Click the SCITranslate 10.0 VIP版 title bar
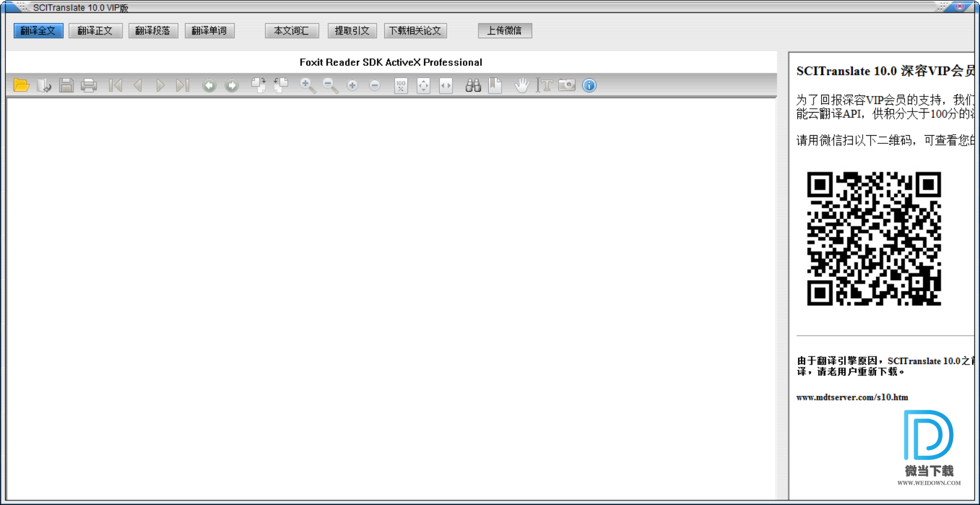980x505 pixels. tap(81, 8)
